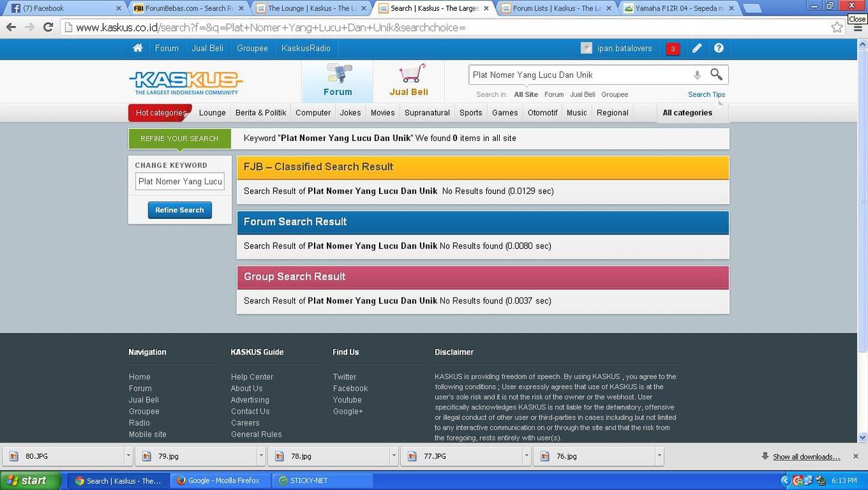This screenshot has width=868, height=490.
Task: Open Hot categories menu
Action: pyautogui.click(x=160, y=113)
